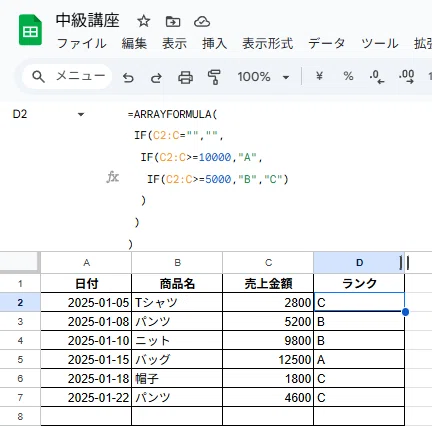Select rank cell A in row 5
432x426 pixels.
[359, 360]
